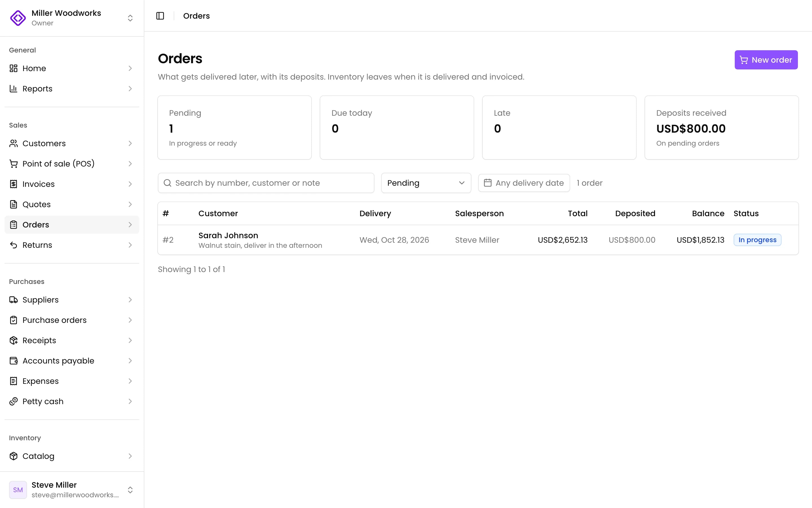Click the Deposited USD$800.00 table cell
The width and height of the screenshot is (812, 508).
[632, 240]
